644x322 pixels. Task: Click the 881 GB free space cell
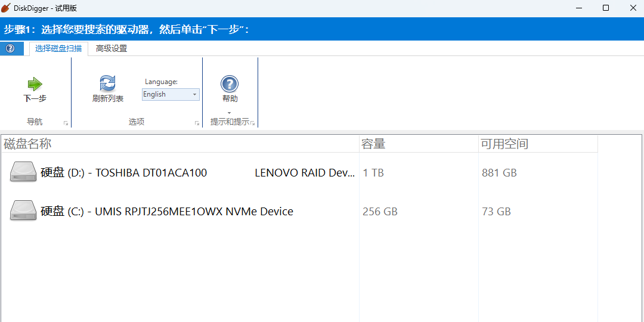499,173
